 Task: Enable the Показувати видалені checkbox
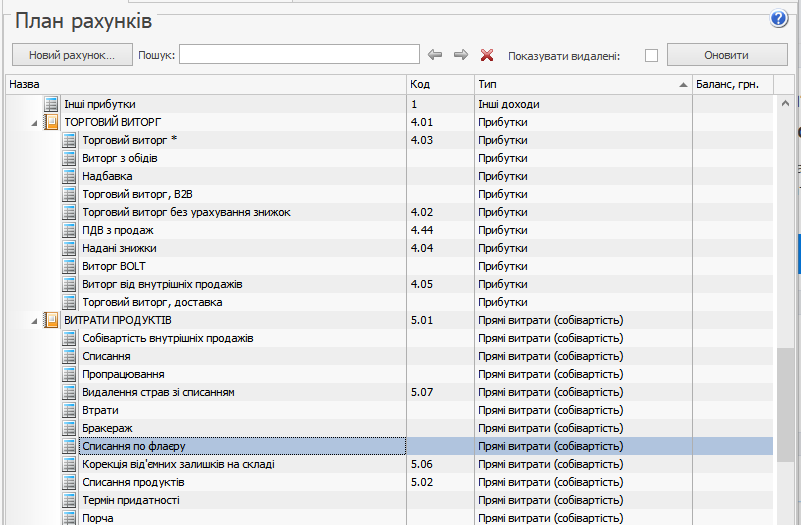pyautogui.click(x=651, y=56)
